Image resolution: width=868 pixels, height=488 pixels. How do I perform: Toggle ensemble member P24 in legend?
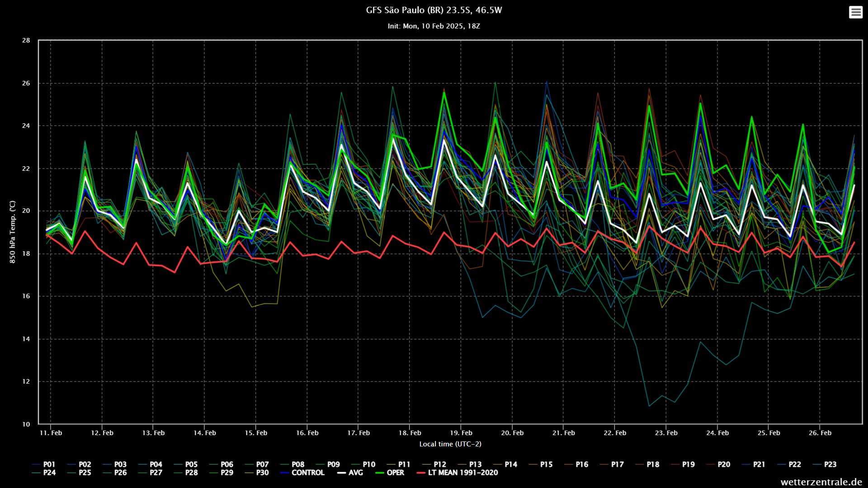[44, 473]
